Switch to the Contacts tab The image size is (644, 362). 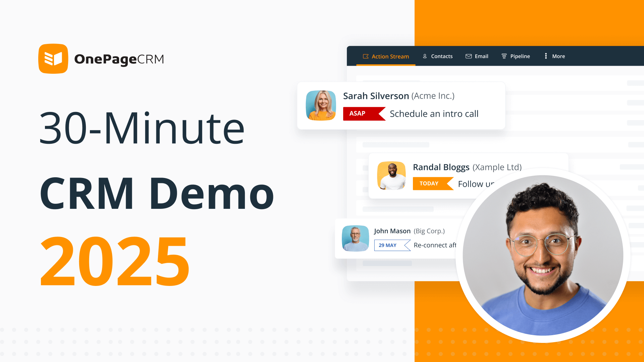437,56
